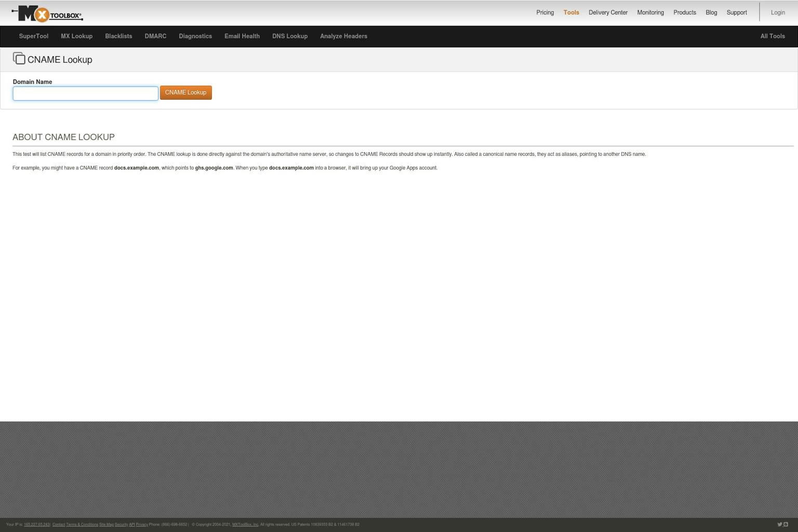Log in to MXToolbox
798x532 pixels.
tap(778, 12)
